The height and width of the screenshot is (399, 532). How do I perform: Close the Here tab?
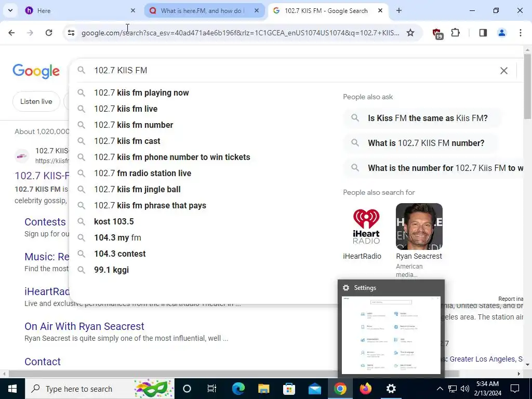click(x=132, y=10)
